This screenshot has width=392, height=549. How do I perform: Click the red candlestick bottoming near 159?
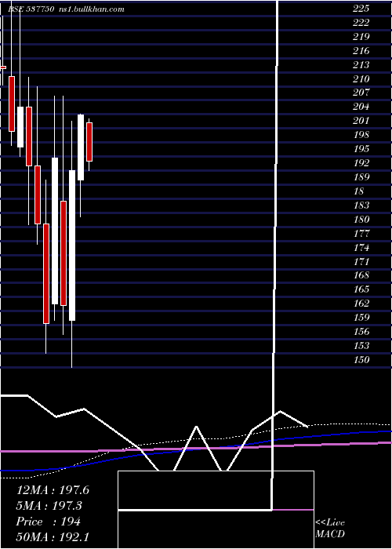click(46, 274)
